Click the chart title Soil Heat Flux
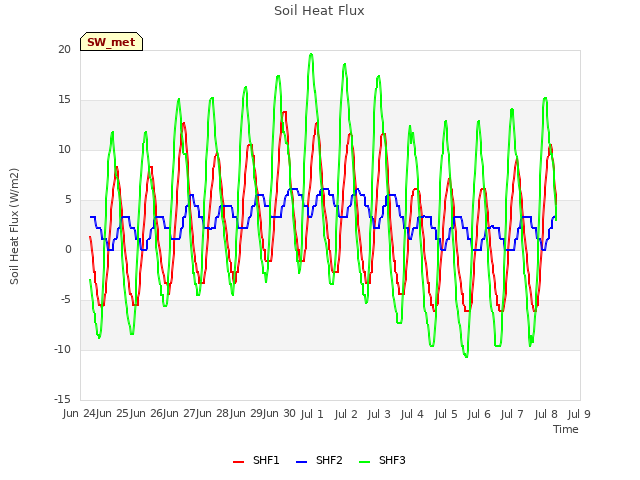Image resolution: width=640 pixels, height=480 pixels. tap(319, 11)
